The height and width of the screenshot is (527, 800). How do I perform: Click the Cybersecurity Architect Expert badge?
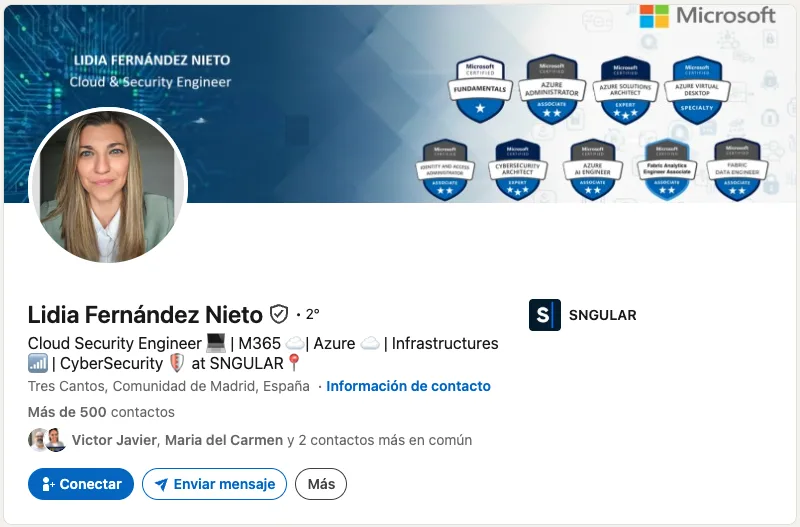(517, 170)
